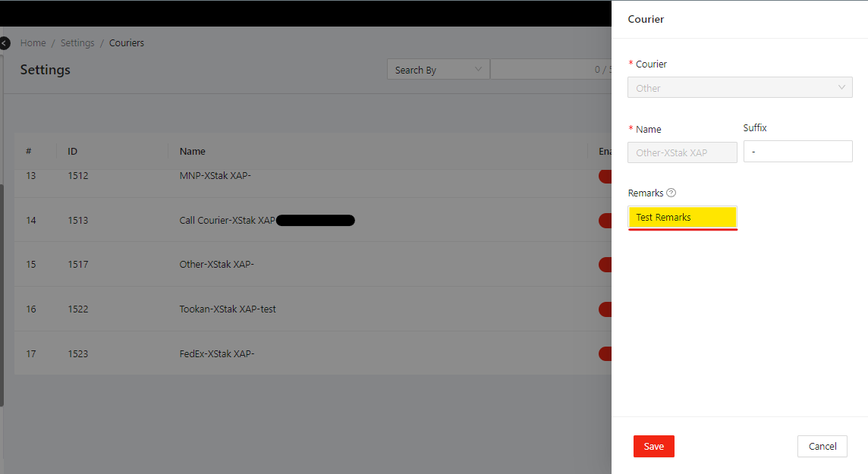
Task: Toggle the Enabled switch for Call Courier row
Action: coord(605,221)
